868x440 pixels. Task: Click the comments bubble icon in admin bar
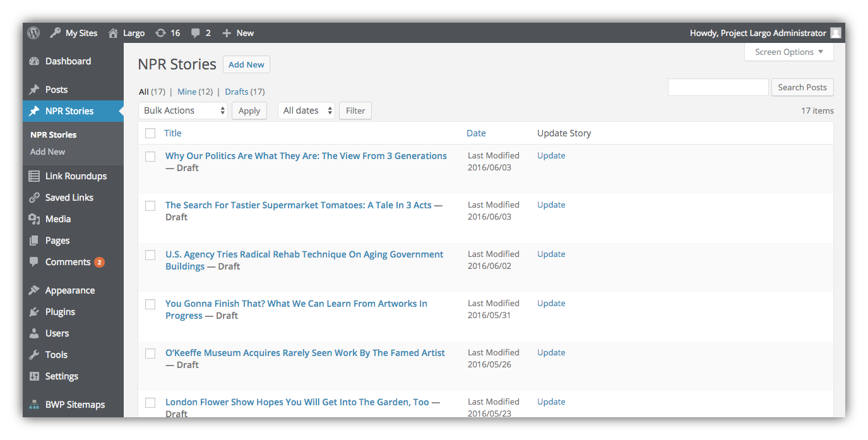(196, 33)
